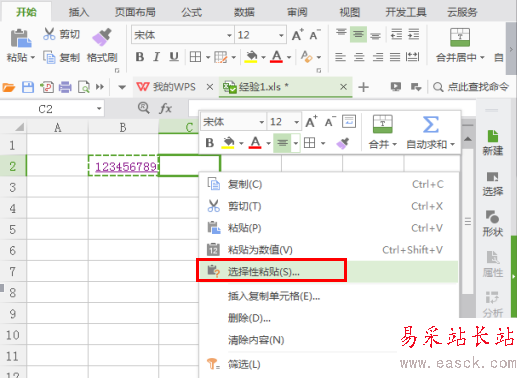
Task: Click the Merge and Center icon
Action: click(x=460, y=37)
